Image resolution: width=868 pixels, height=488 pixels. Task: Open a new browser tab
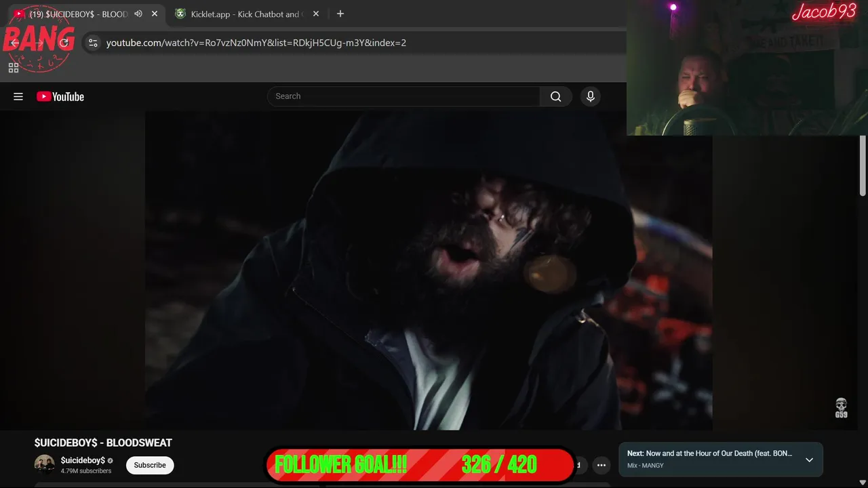click(340, 14)
